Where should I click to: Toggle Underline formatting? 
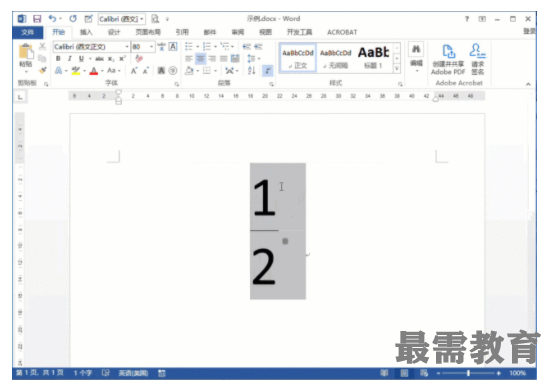pos(81,58)
